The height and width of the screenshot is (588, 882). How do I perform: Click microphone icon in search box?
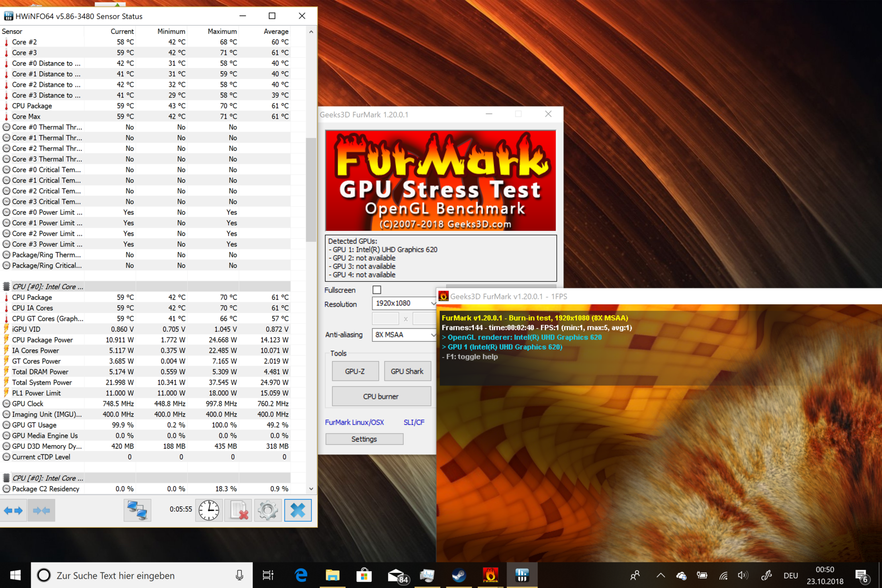[x=239, y=575]
